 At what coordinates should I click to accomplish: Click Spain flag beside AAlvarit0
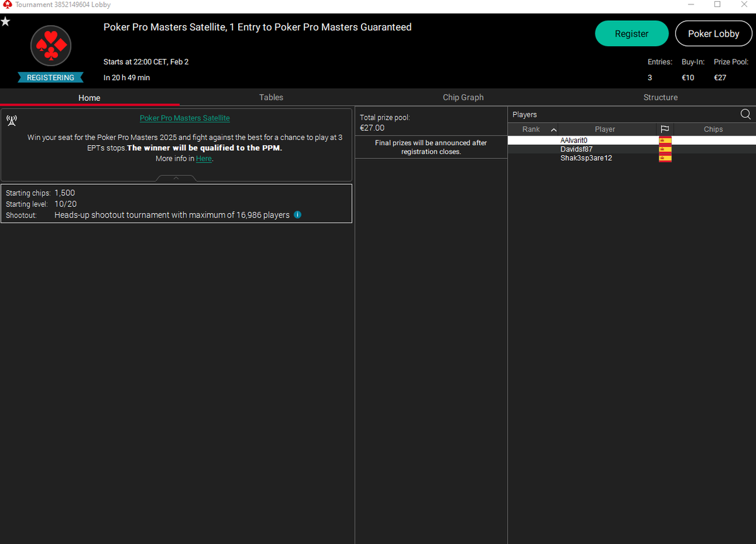[x=665, y=140]
